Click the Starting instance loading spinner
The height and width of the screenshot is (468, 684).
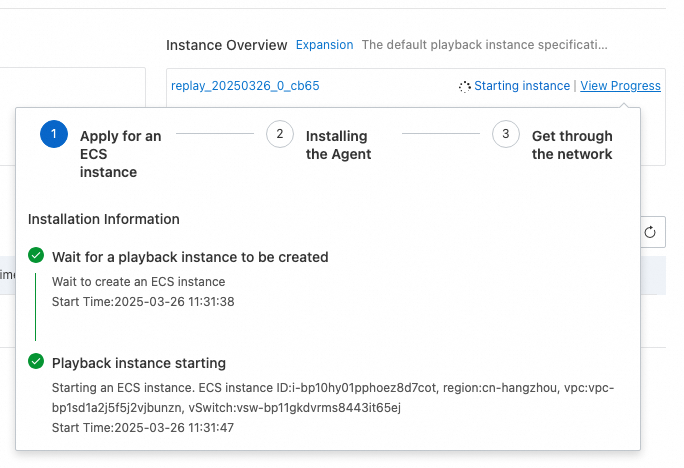(x=464, y=87)
